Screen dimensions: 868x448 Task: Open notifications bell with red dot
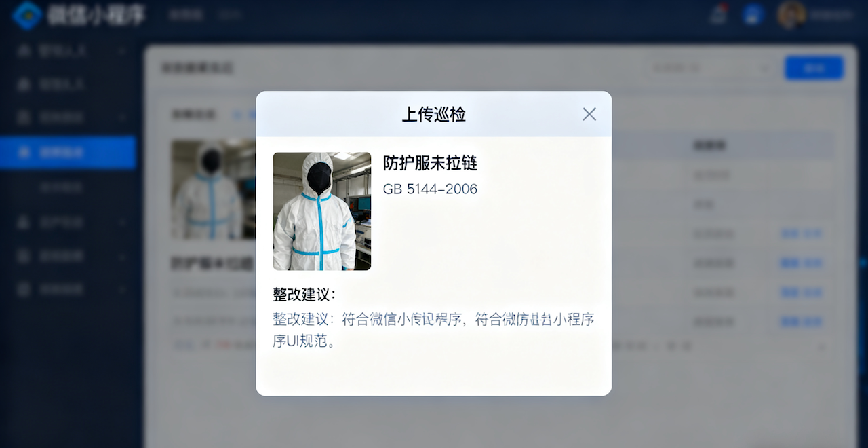click(x=718, y=14)
